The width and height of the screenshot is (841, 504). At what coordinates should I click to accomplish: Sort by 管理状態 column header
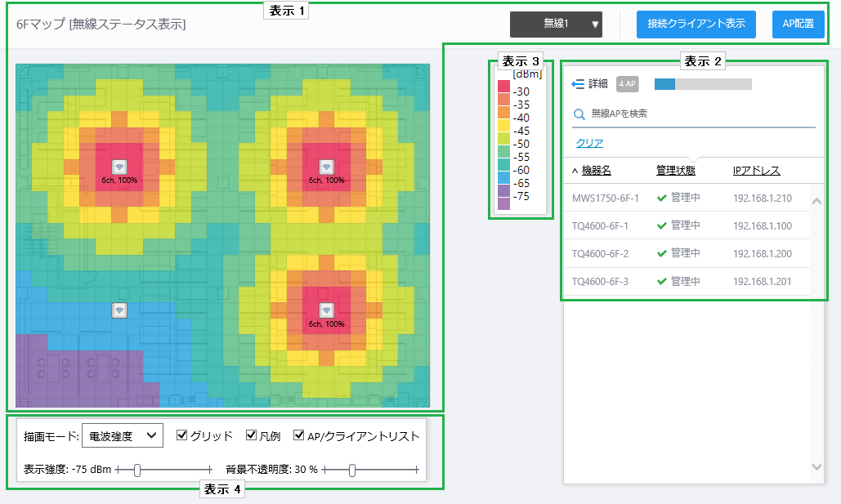coord(675,171)
